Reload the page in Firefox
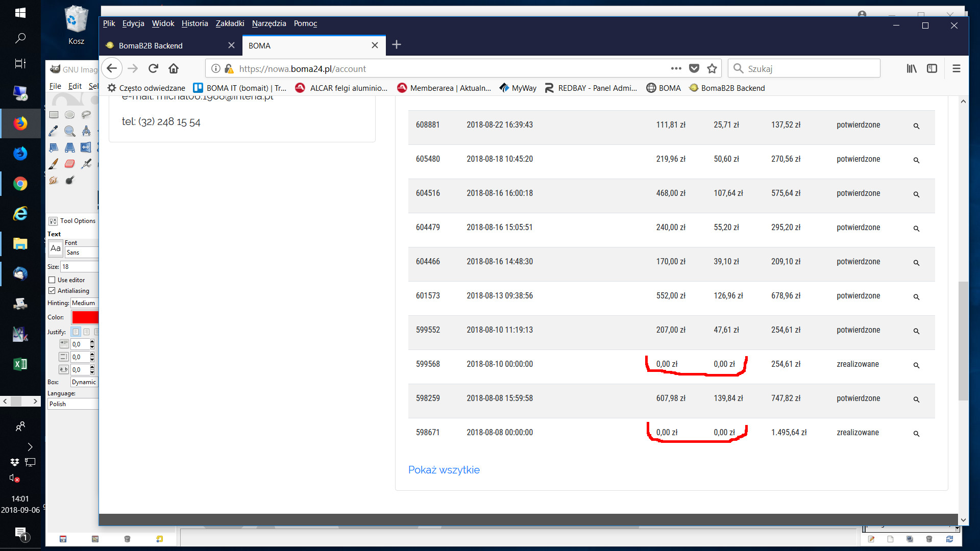Viewport: 980px width, 551px height. pos(153,68)
